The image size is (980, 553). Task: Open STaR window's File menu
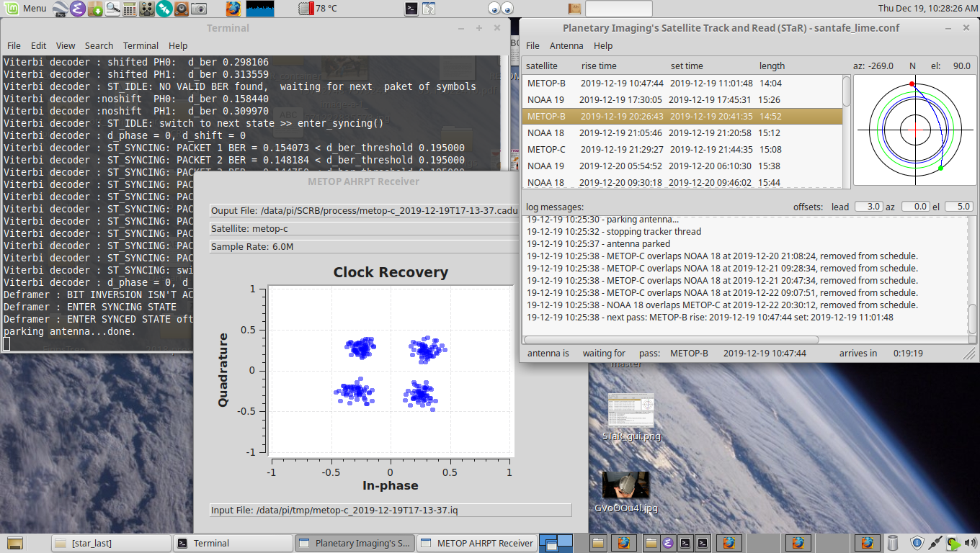point(533,45)
